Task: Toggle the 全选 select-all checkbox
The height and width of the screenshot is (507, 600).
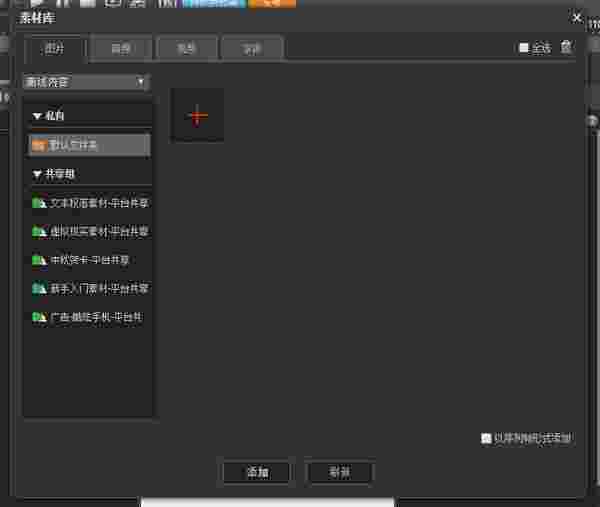Action: click(x=523, y=48)
